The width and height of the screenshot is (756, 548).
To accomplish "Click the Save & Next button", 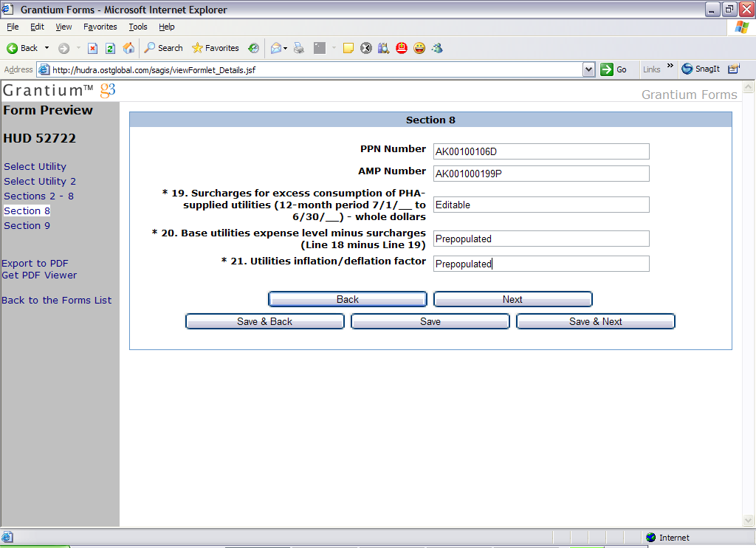I will [x=596, y=321].
